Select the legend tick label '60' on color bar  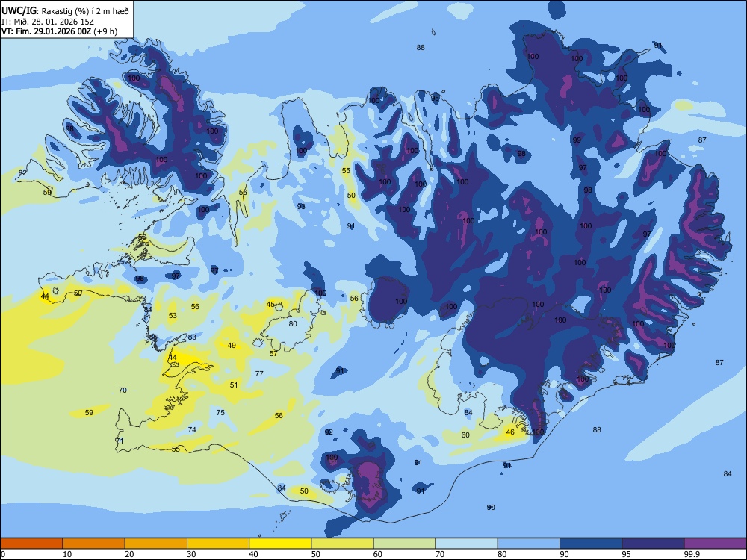(378, 554)
